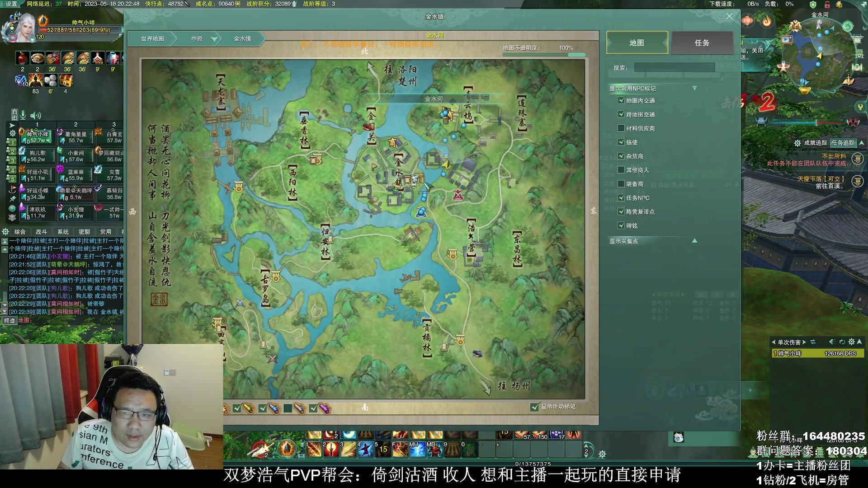868x488 pixels.
Task: Open action bar settings gear
Action: tap(602, 454)
